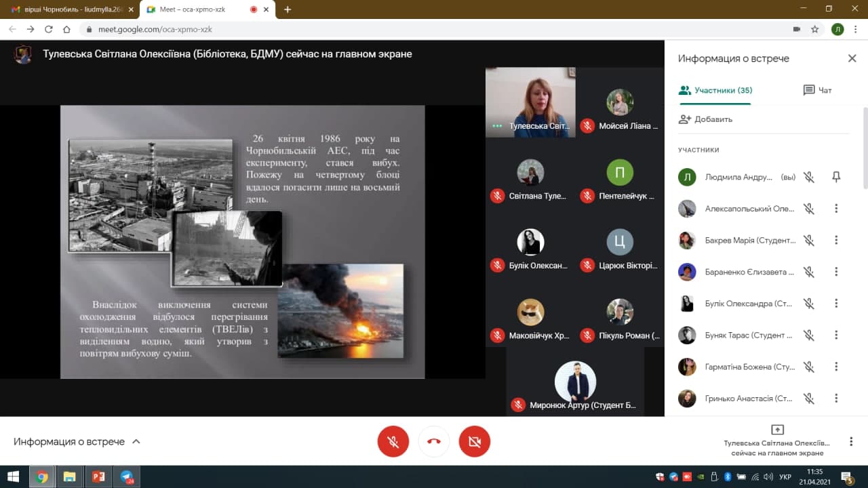Open PowerPoint from the taskbar
Viewport: 868px width, 488px height.
[x=98, y=476]
